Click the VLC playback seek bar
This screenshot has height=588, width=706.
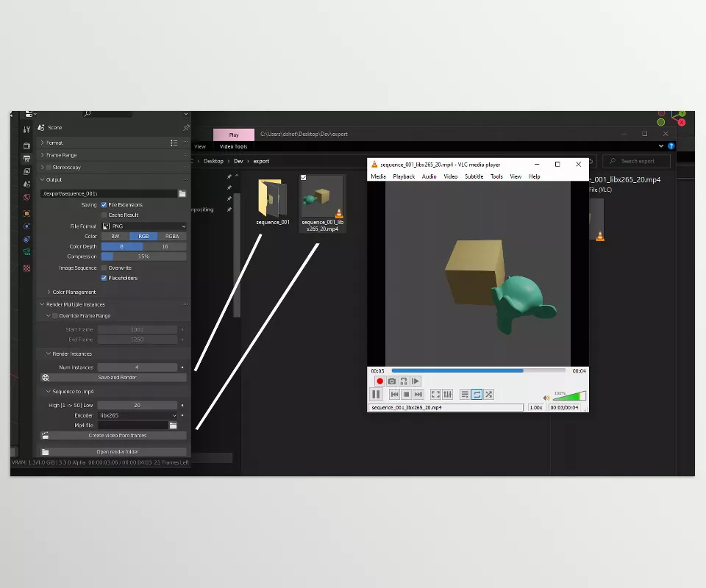478,371
